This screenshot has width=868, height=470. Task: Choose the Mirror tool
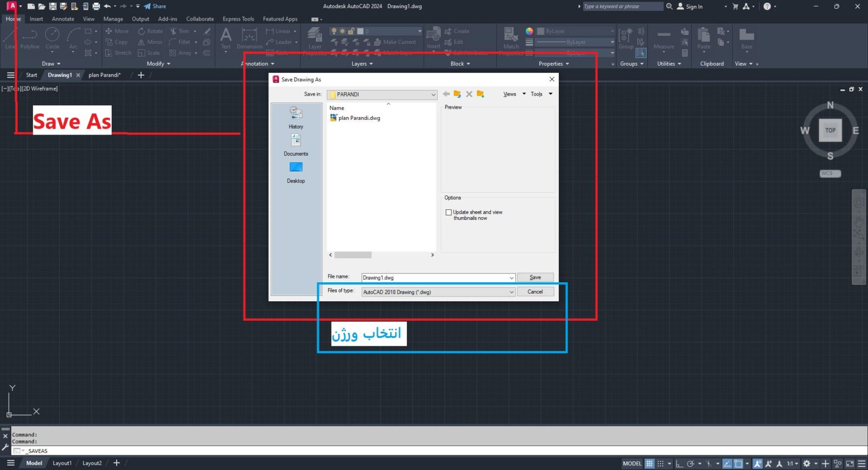pos(150,42)
